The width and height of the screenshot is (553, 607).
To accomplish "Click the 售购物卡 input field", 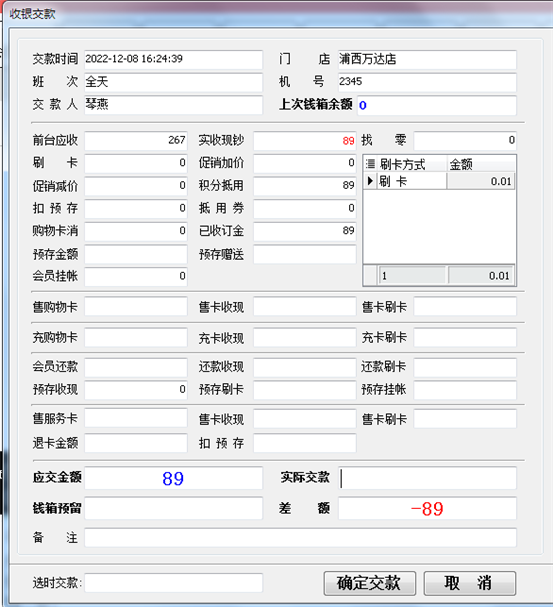I will pos(136,307).
